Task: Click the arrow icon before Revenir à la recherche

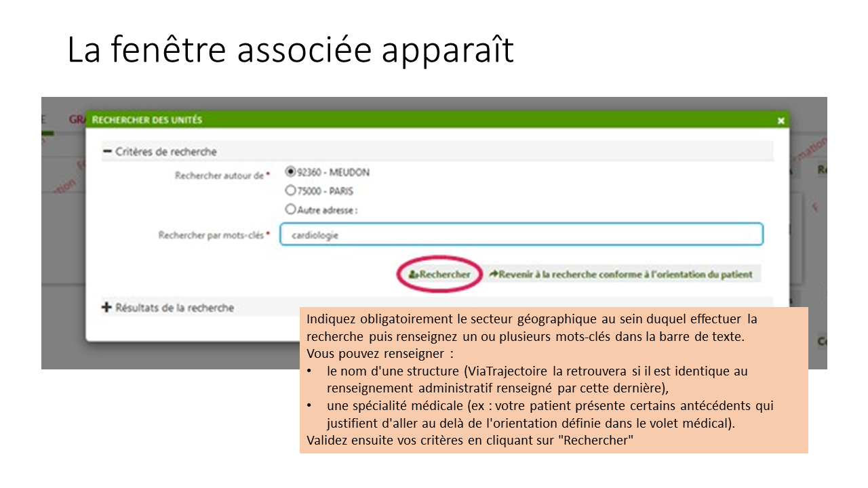Action: tap(493, 274)
